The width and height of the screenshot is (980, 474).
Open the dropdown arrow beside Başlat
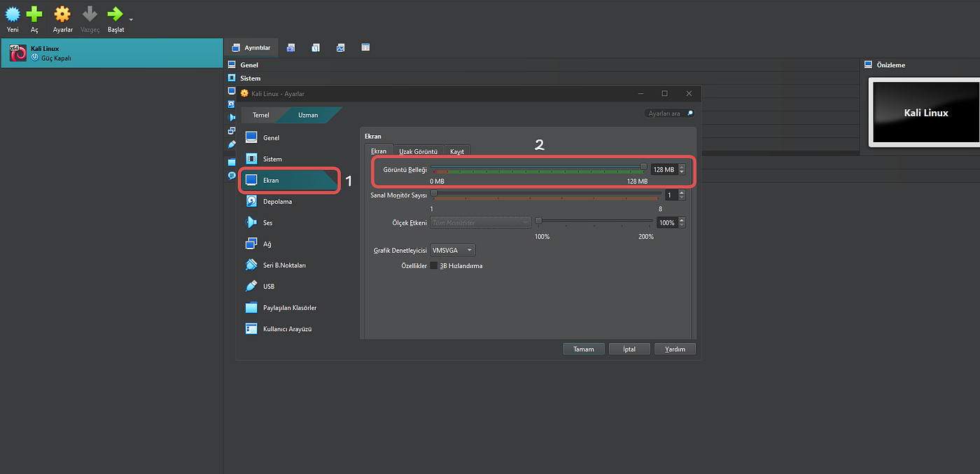131,19
